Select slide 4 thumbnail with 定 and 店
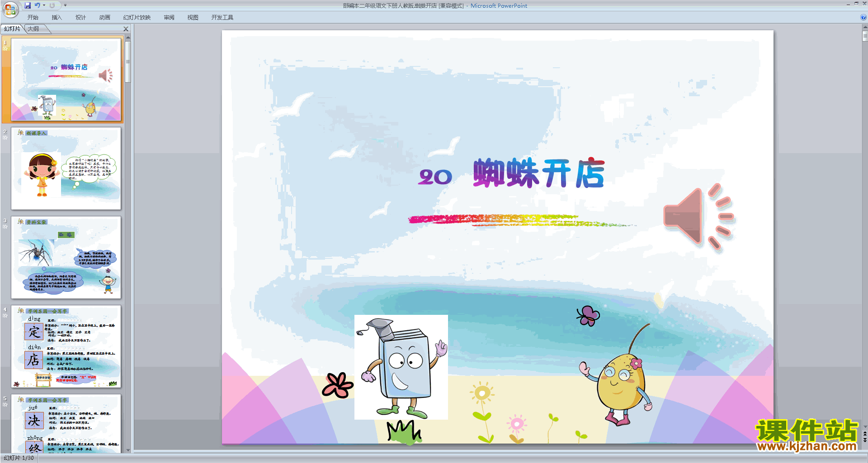The image size is (868, 463). [66, 346]
